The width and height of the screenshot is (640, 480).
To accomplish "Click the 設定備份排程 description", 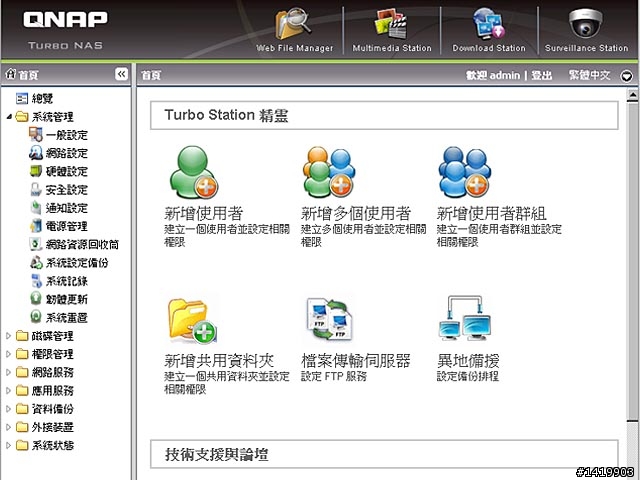I will 468,376.
